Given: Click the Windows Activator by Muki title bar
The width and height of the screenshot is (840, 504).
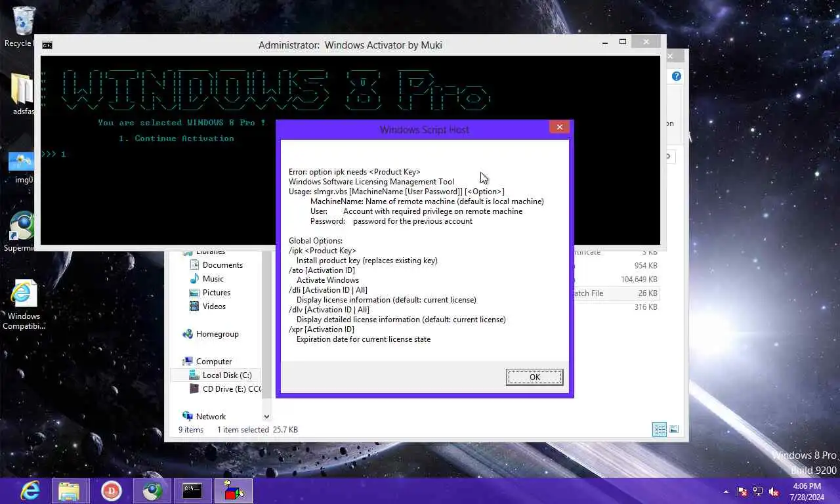Looking at the screenshot, I should pyautogui.click(x=350, y=45).
